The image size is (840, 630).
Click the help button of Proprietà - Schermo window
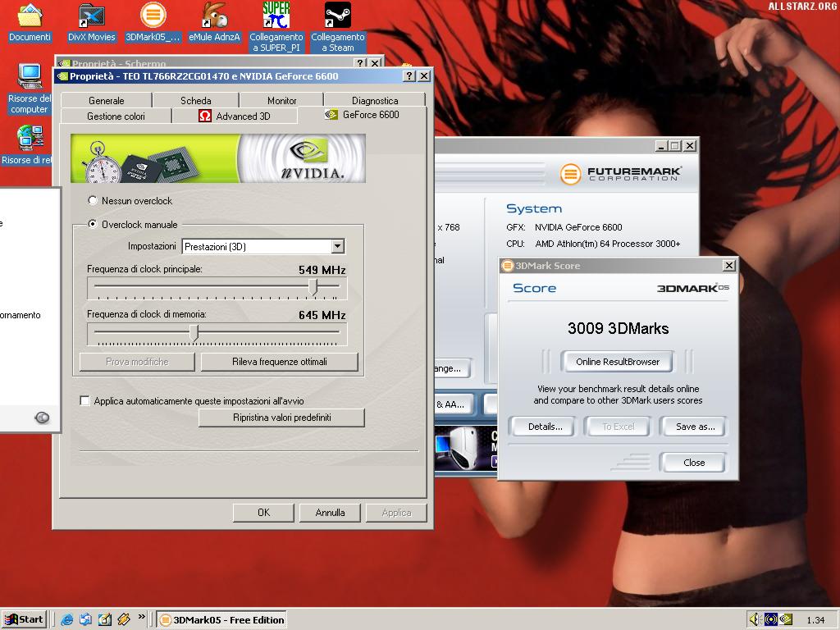click(362, 62)
